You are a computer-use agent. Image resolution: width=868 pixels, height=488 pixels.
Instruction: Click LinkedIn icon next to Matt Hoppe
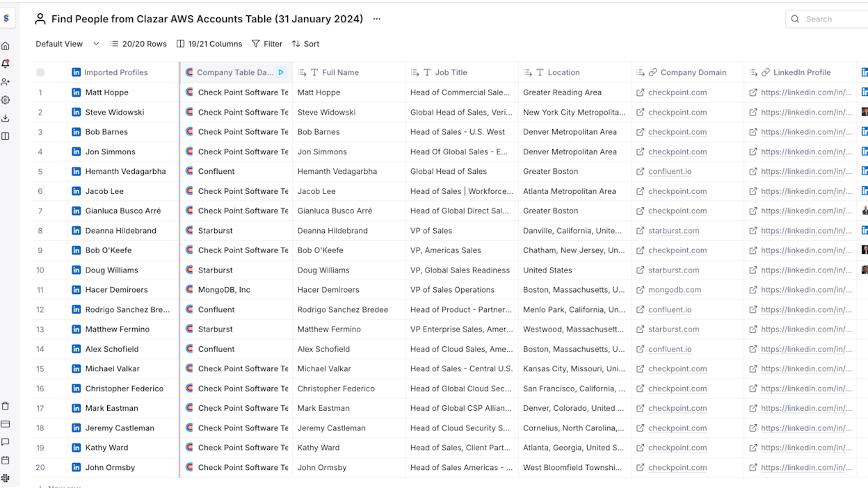click(77, 92)
